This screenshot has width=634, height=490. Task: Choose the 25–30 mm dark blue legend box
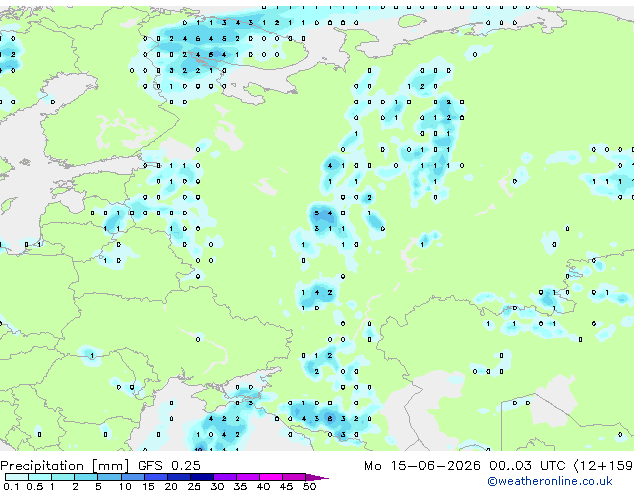[x=202, y=477]
